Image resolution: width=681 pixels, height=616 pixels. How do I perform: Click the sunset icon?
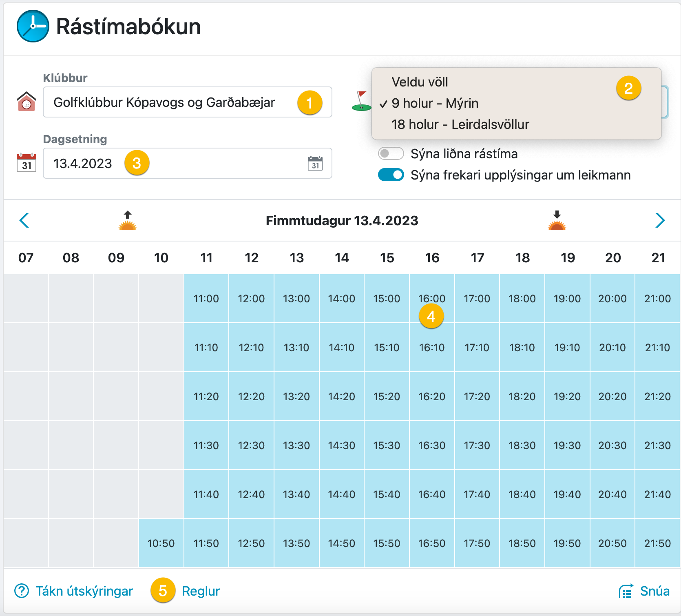[x=557, y=220]
